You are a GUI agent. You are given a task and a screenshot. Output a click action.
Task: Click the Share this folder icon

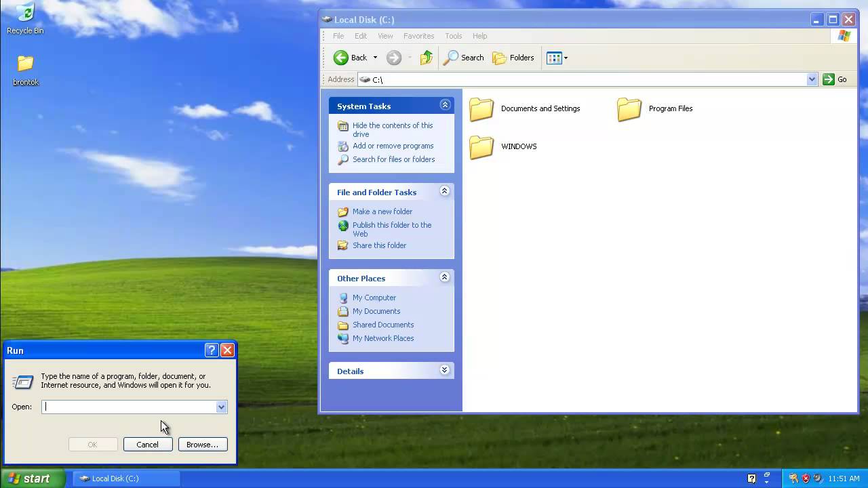(x=343, y=245)
